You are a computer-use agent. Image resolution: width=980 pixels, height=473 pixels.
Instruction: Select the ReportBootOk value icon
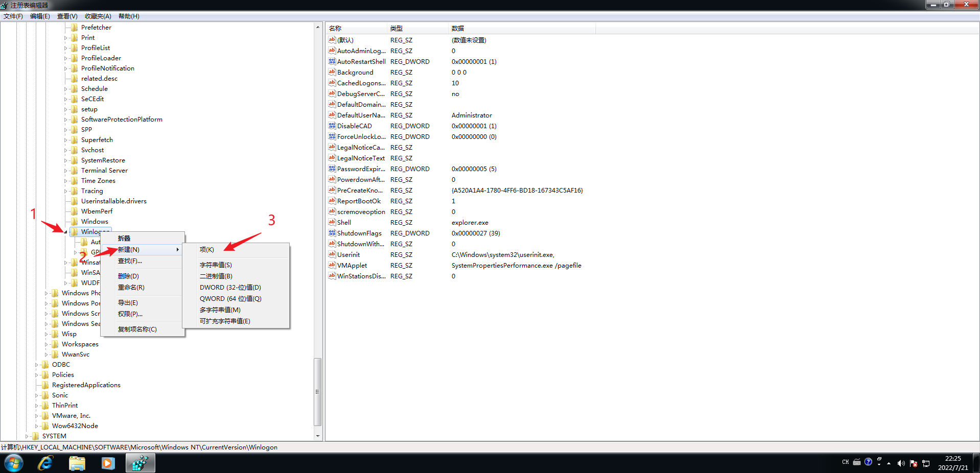click(332, 201)
